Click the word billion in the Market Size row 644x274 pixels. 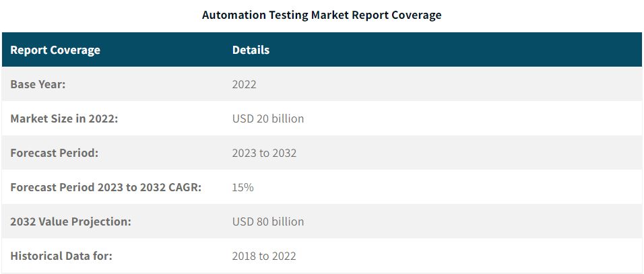tap(289, 118)
